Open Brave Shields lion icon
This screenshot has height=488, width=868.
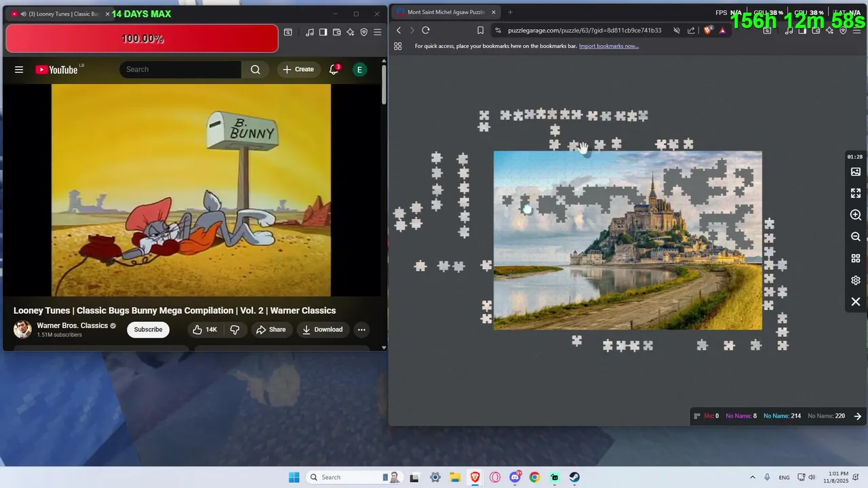pyautogui.click(x=709, y=30)
